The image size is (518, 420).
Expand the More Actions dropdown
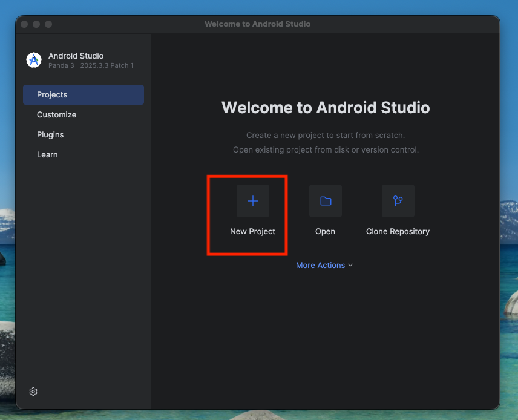pos(324,265)
